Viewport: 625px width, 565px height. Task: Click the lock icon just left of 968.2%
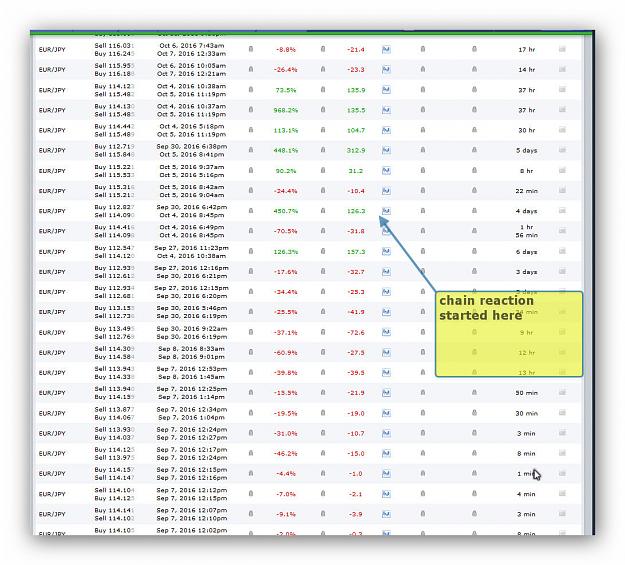click(251, 110)
